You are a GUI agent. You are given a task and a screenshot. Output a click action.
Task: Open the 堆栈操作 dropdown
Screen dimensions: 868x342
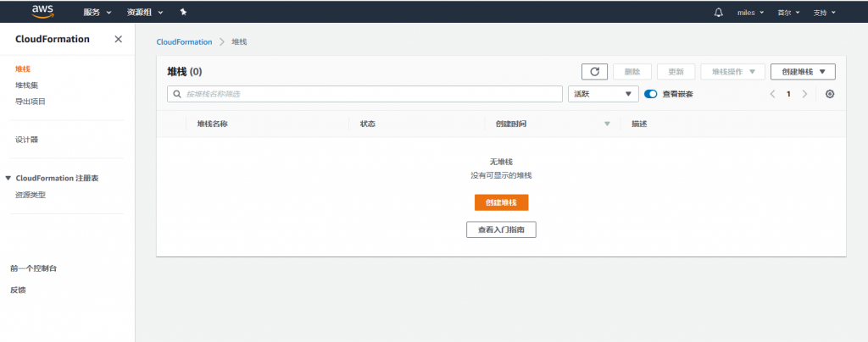733,72
